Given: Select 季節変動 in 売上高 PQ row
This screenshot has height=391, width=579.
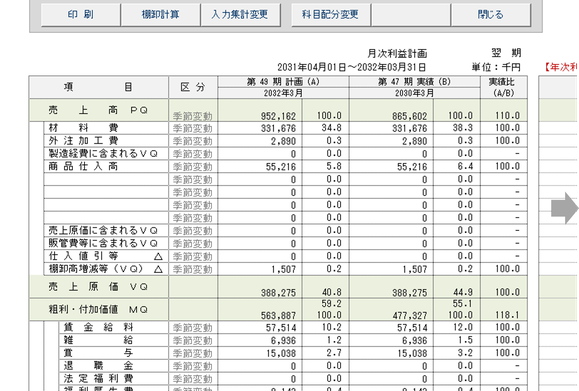Looking at the screenshot, I should click(x=193, y=116).
